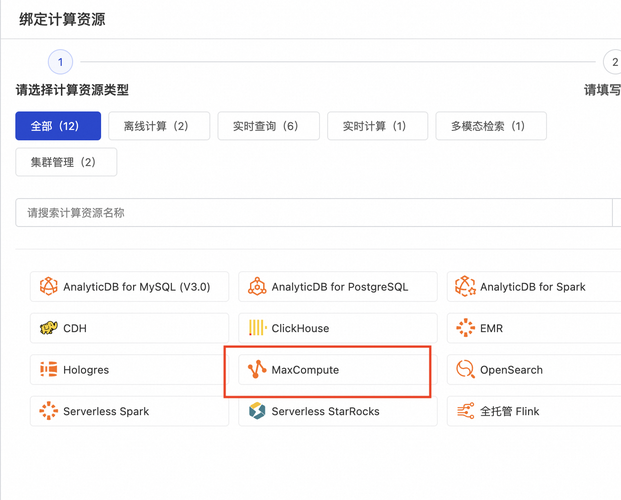Choose the AnalyticDB for PostgreSQL card
The image size is (621, 500).
(338, 286)
